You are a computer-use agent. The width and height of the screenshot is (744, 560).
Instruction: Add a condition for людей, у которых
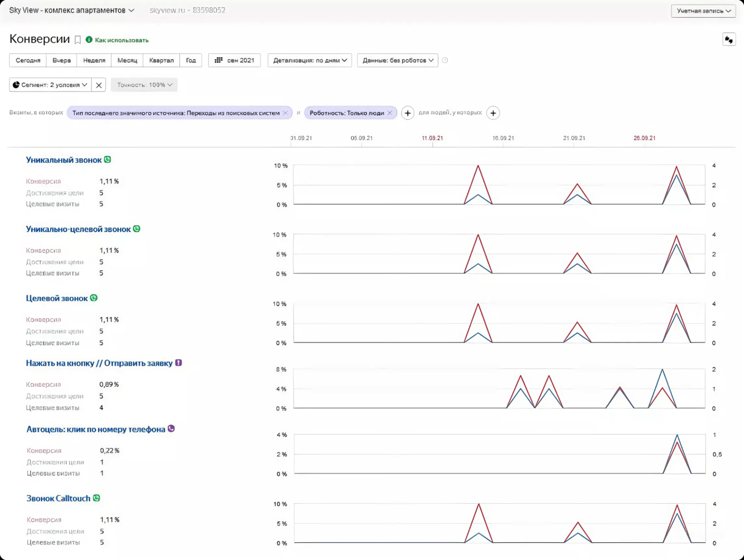492,113
